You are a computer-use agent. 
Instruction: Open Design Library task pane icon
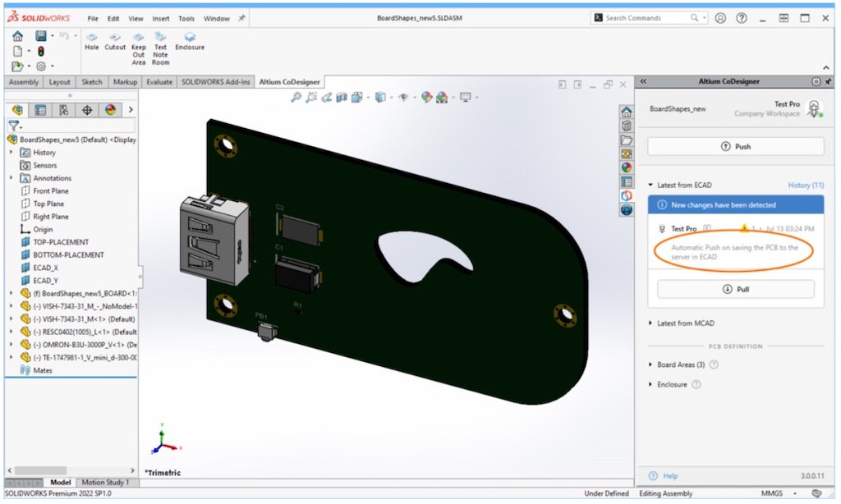[626, 126]
